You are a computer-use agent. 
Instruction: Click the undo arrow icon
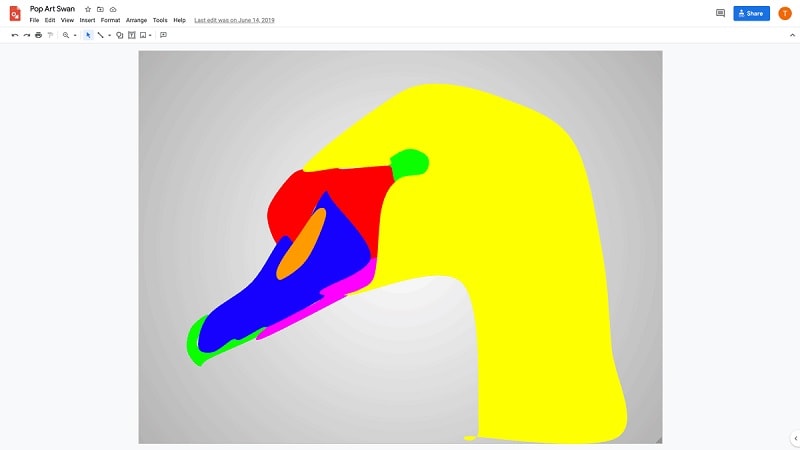(x=15, y=35)
